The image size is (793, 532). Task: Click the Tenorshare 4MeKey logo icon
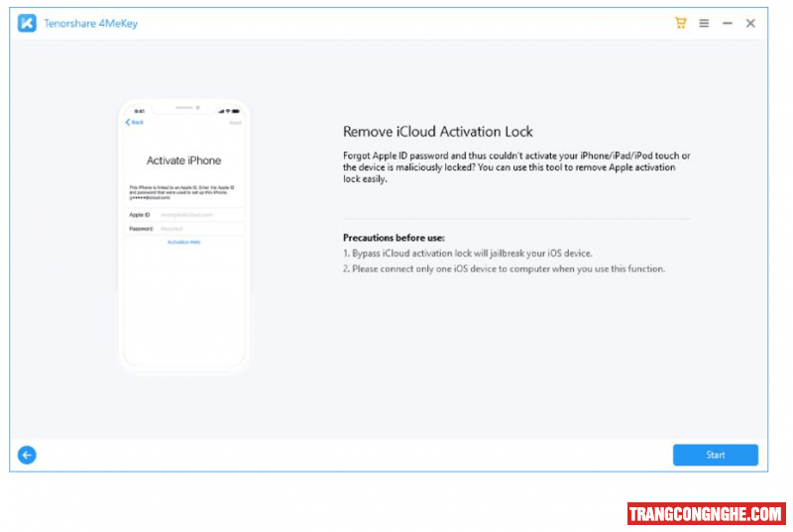27,24
